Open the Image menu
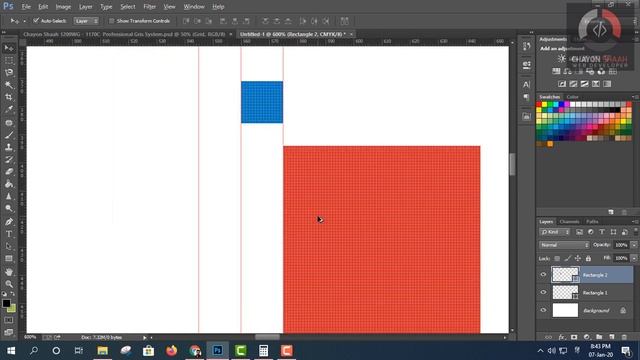Screen dimensions: 640x360 click(x=63, y=7)
